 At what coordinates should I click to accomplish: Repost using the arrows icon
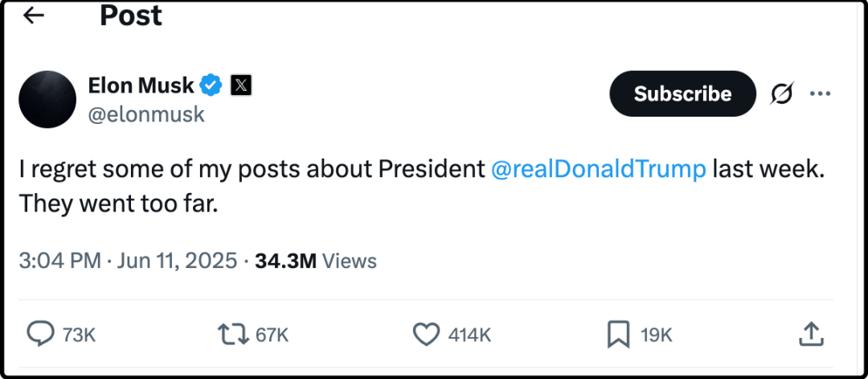click(233, 334)
